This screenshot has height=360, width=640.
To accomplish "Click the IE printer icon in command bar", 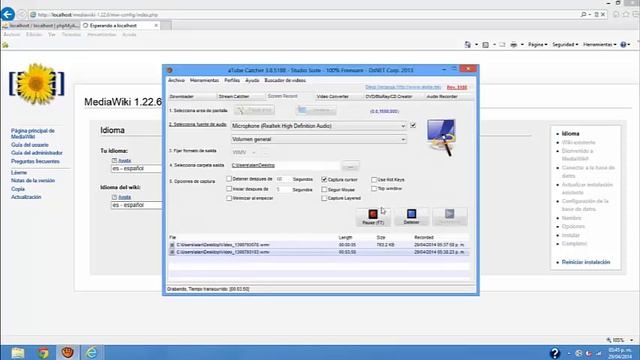I will [x=514, y=44].
